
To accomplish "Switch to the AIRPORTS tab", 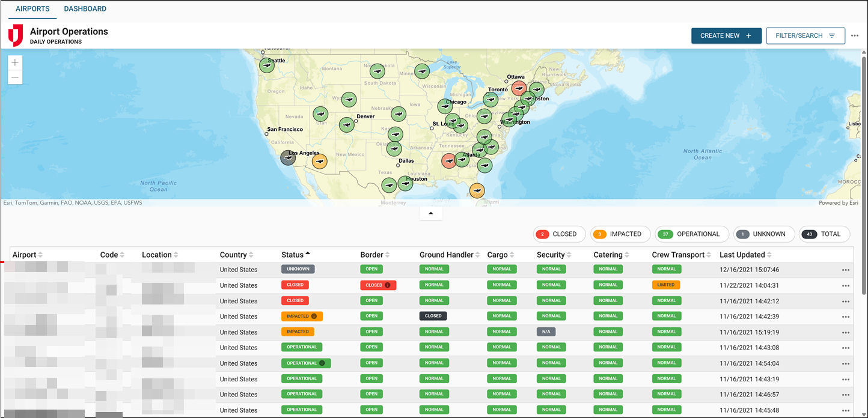I will (32, 8).
